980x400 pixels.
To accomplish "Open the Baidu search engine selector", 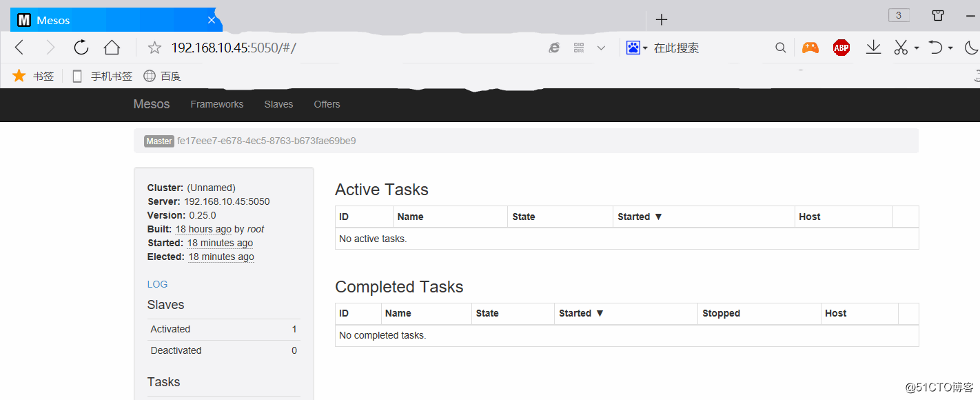I will coord(637,48).
